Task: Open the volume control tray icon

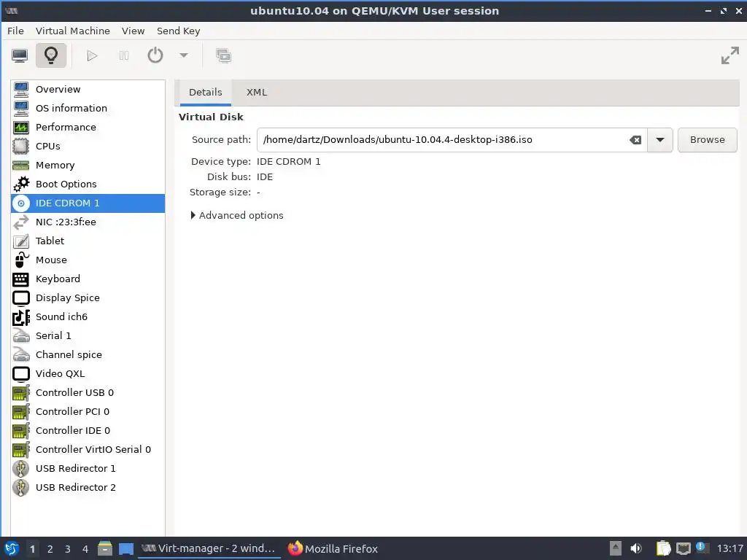Action: [x=636, y=548]
